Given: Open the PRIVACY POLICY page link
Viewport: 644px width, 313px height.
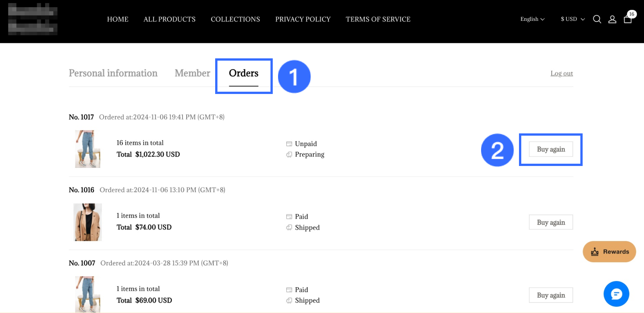Looking at the screenshot, I should coord(303,19).
